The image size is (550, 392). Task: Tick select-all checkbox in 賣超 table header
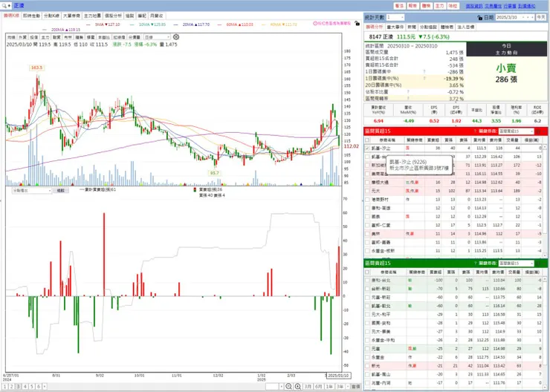(x=367, y=272)
